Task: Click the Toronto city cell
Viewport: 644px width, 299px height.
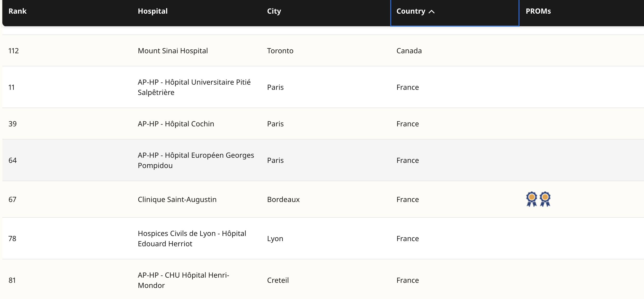Action: point(280,51)
